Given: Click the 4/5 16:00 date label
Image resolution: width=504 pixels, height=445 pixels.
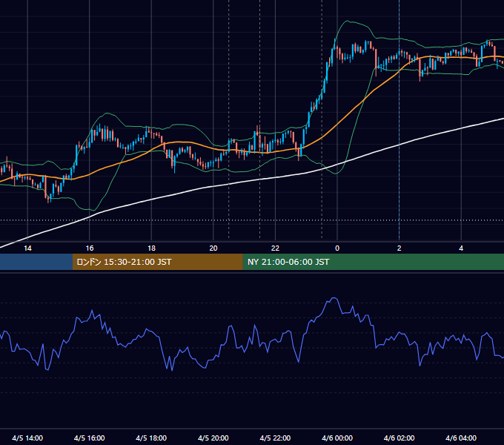Looking at the screenshot, I should click(90, 438).
